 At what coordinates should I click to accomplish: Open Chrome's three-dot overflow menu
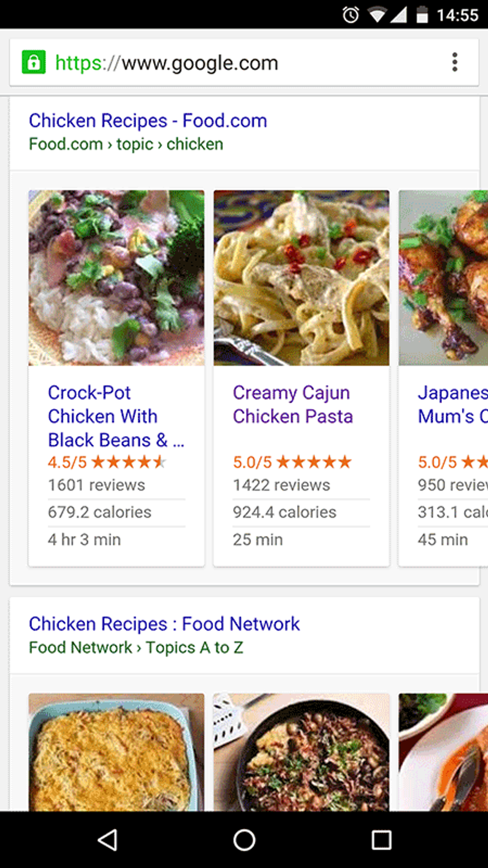454,62
